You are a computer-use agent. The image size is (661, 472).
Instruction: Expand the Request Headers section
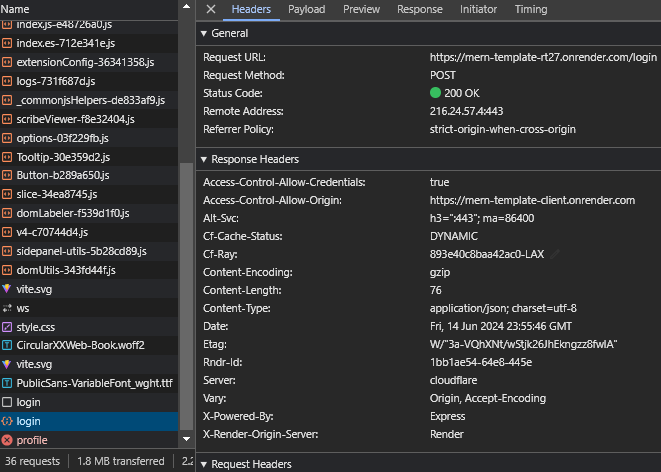204,464
